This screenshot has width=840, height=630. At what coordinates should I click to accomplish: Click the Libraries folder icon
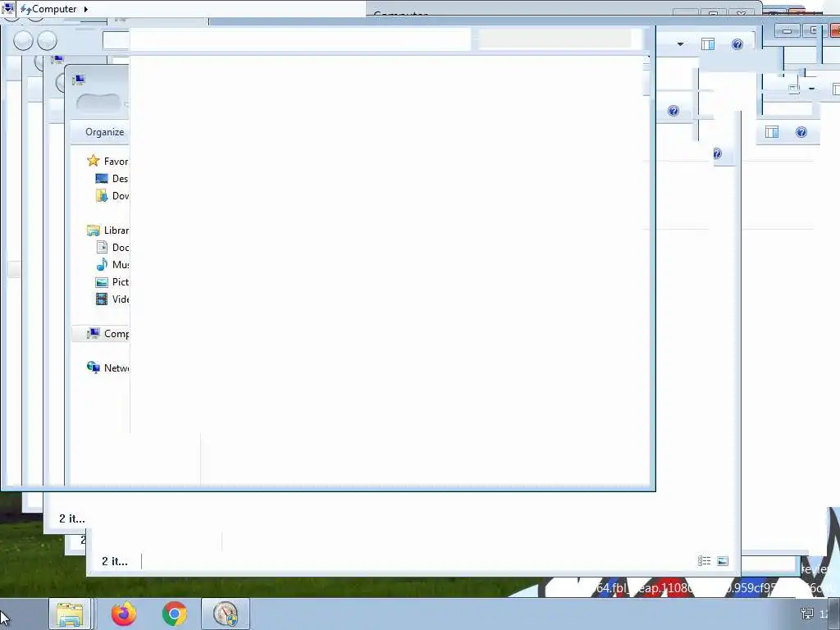pos(94,231)
